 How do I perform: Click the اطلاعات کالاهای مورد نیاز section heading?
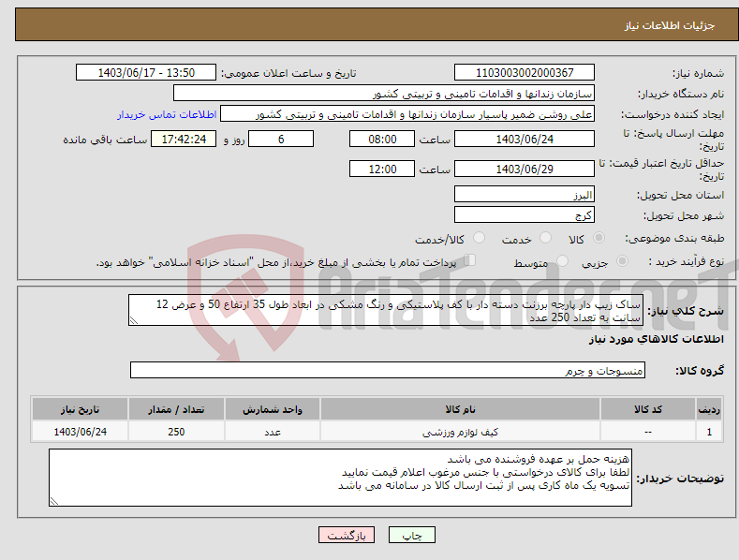(x=656, y=339)
